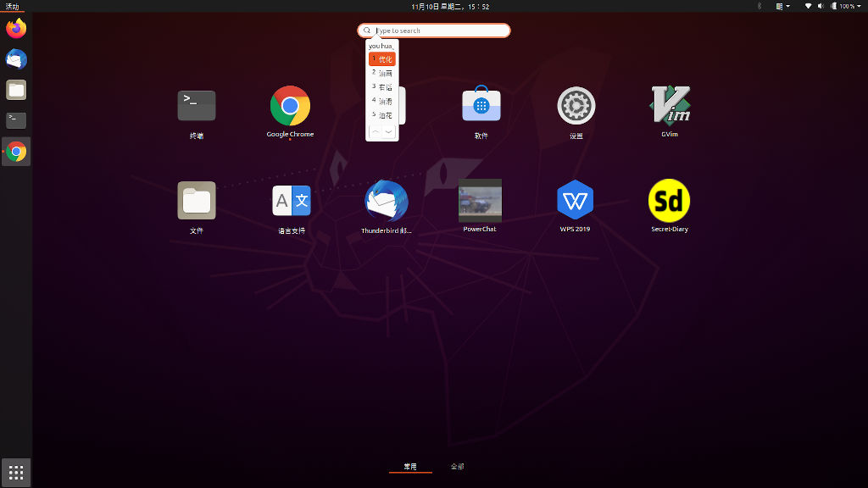868x488 pixels.
Task: Go to next page of IME candidates
Action: point(388,131)
